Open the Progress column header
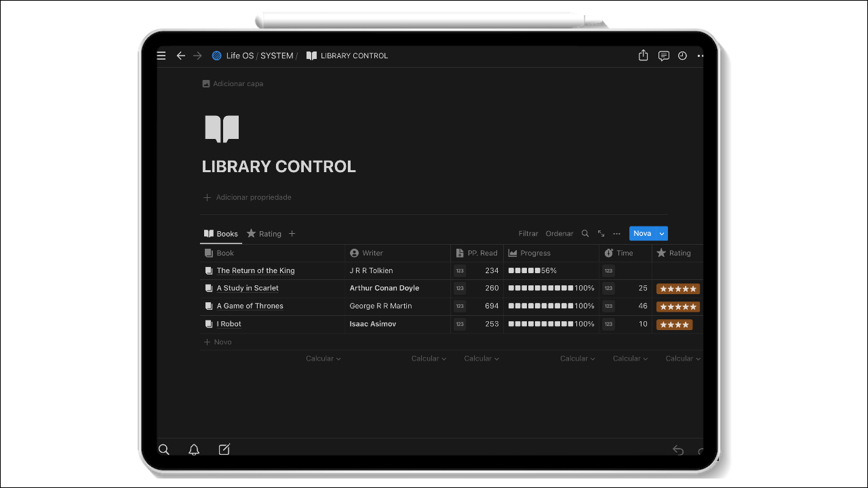Viewport: 868px width, 488px height. (x=551, y=253)
